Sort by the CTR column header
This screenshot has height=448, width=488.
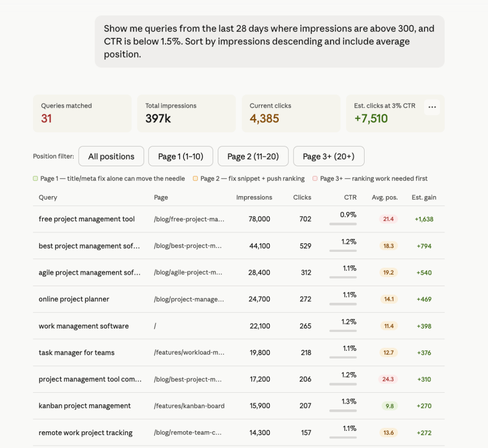pyautogui.click(x=350, y=198)
